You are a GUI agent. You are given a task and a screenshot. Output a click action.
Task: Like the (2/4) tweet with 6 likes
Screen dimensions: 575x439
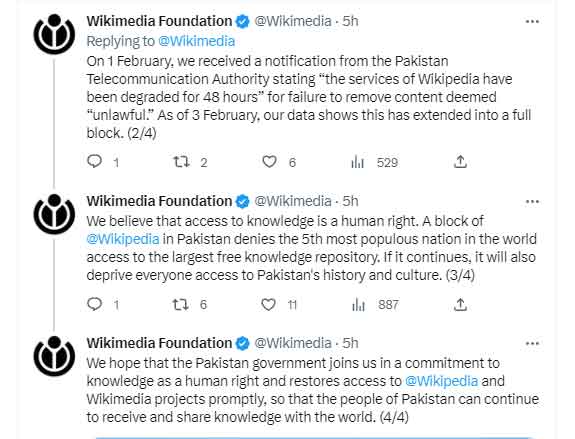tap(269, 162)
